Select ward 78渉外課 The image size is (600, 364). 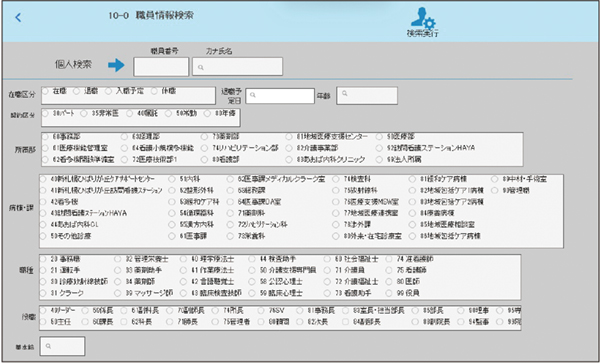point(336,225)
